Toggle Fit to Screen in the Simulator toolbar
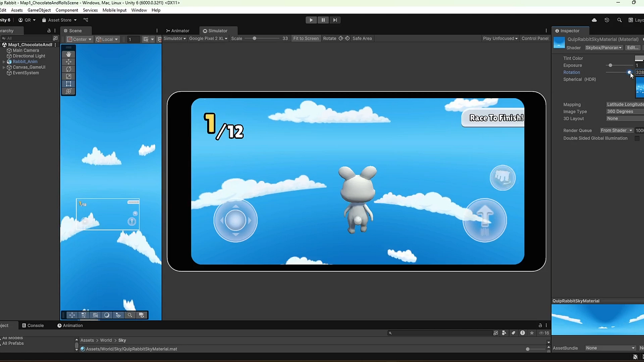The image size is (644, 362). click(x=306, y=38)
